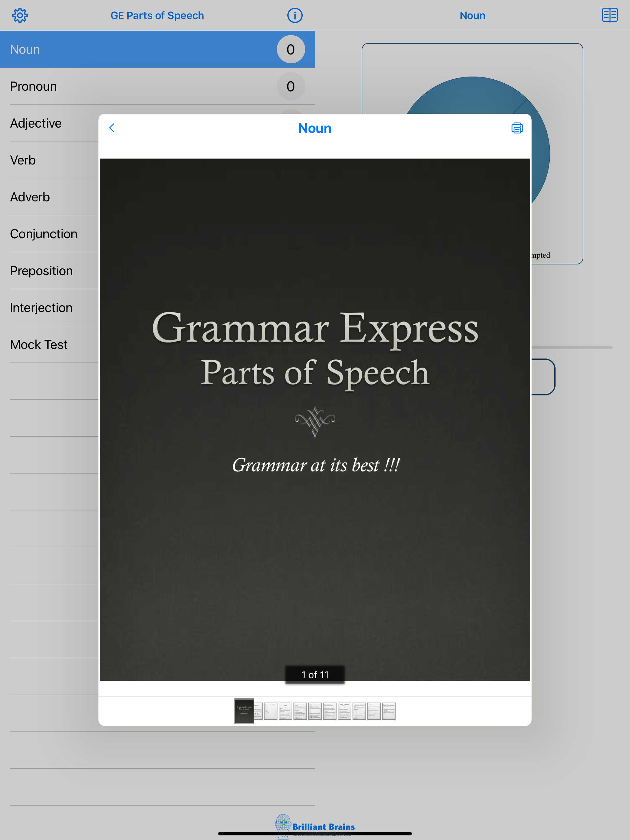Open the book reader icon

tap(609, 16)
